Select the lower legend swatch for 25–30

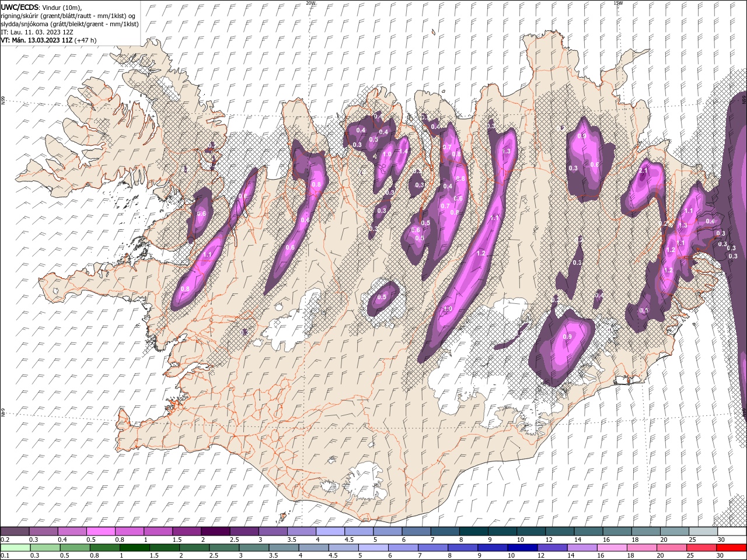tap(702, 548)
